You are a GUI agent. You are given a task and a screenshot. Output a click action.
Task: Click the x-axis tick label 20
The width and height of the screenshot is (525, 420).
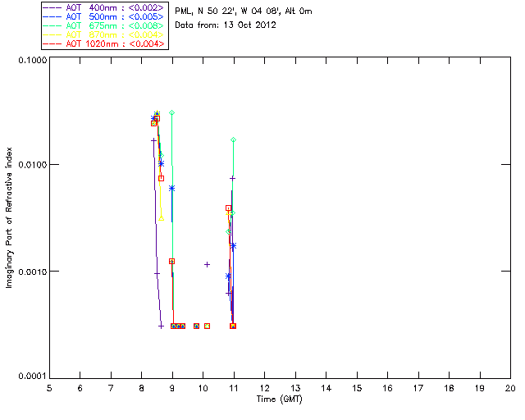point(510,388)
